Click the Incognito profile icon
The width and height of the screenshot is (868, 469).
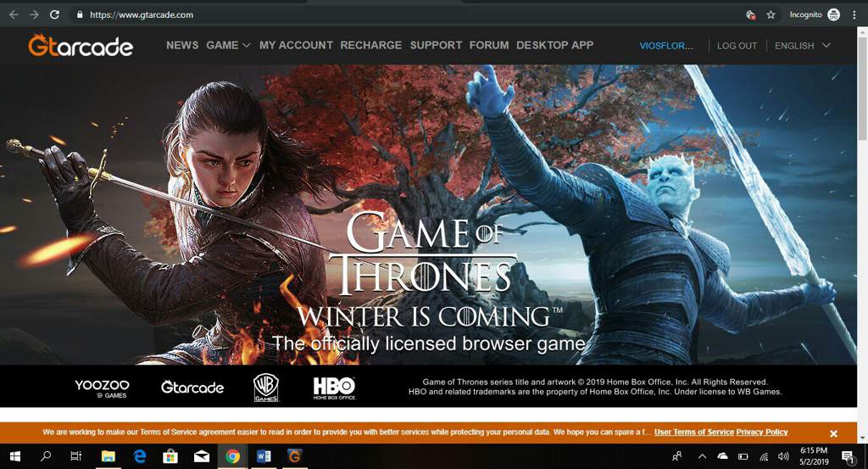click(x=834, y=15)
